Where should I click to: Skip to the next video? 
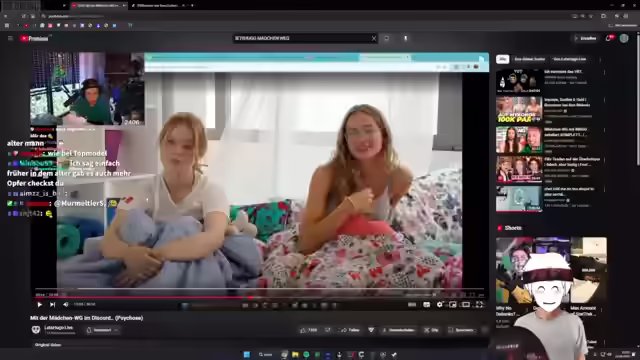[x=53, y=304]
